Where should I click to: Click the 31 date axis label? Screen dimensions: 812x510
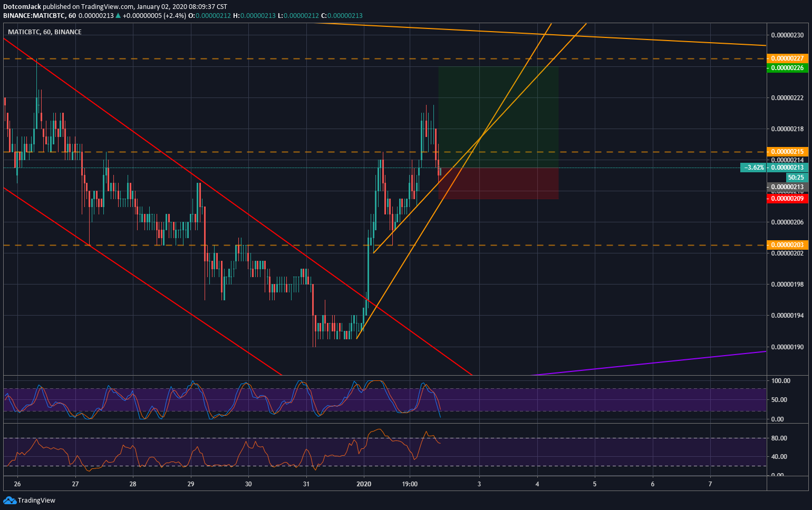coord(306,484)
